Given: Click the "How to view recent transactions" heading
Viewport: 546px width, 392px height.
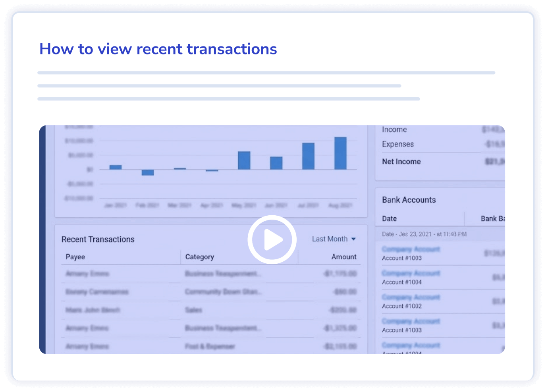Looking at the screenshot, I should tap(158, 49).
